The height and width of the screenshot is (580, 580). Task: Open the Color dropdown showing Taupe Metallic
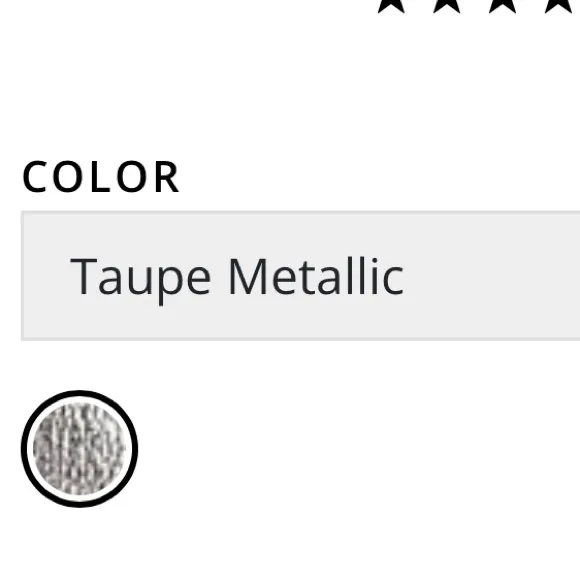pos(300,276)
